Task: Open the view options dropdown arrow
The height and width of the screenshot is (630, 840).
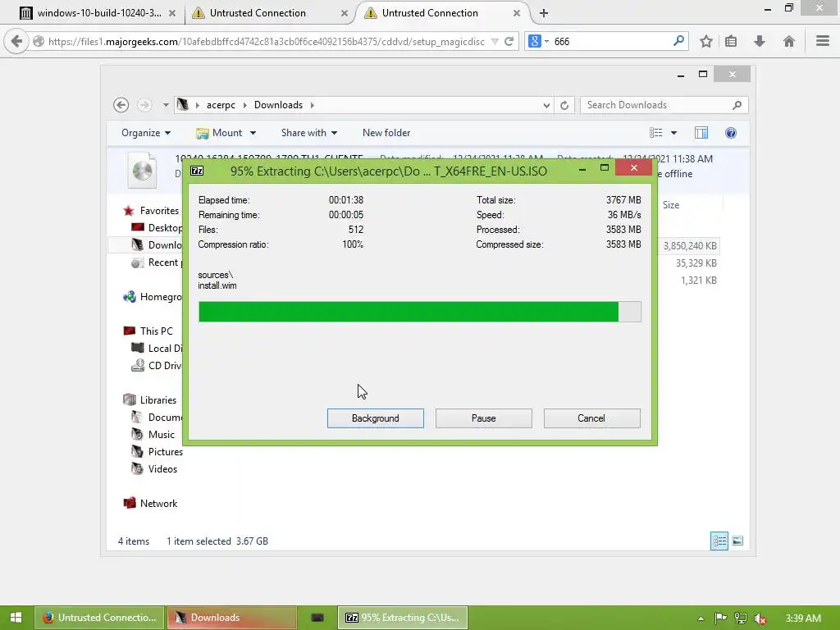Action: [673, 133]
